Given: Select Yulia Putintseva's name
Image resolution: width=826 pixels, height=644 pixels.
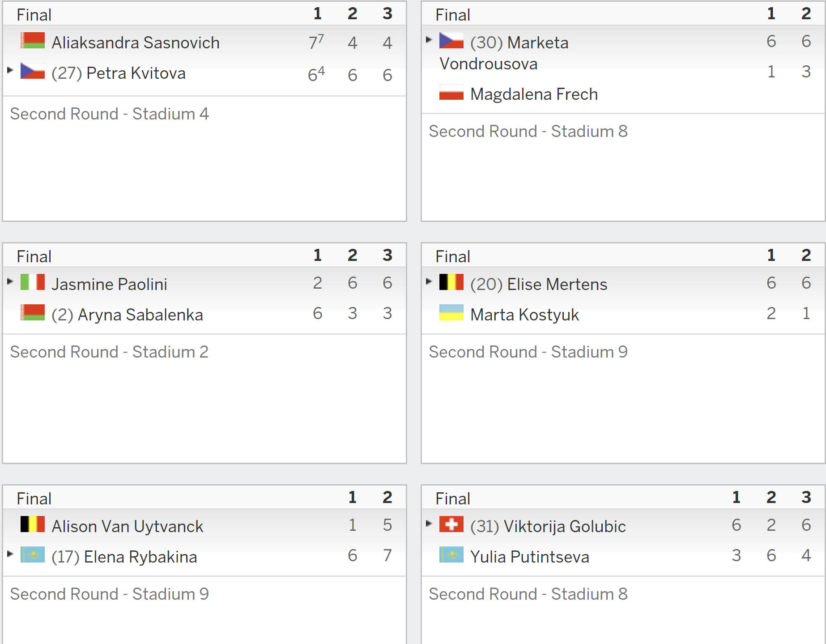Looking at the screenshot, I should click(x=530, y=557).
